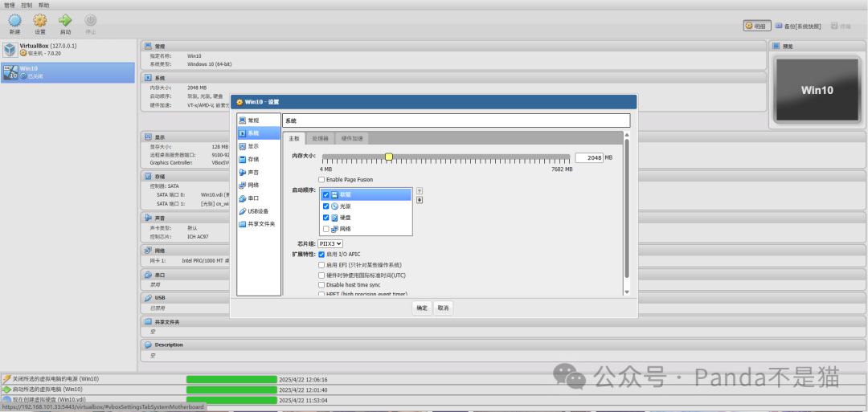
Task: Enable the Page Fusion checkbox
Action: [321, 180]
